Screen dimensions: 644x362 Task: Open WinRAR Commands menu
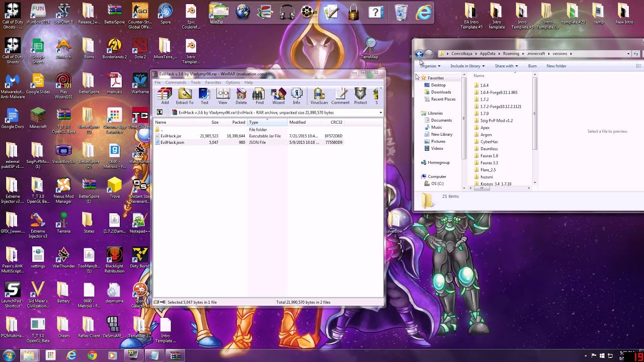[176, 82]
